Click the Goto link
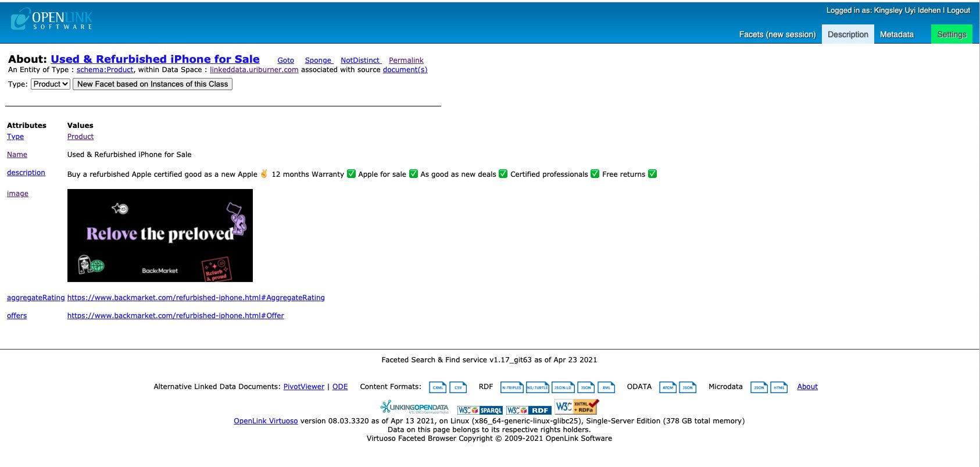The height and width of the screenshot is (467, 980). pos(285,60)
